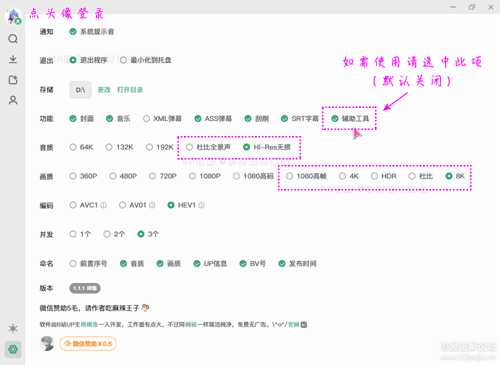Click the orange 微信赞助 ¥0.5 button

click(88, 344)
